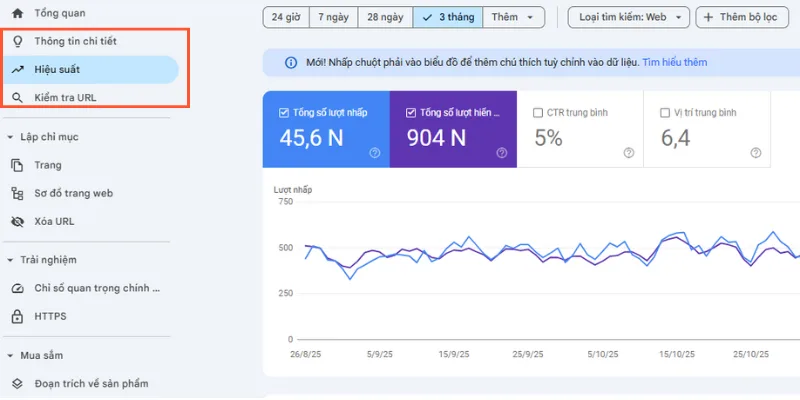
Task: Click the magnifier icon for Kiểm tra URL
Action: [x=17, y=98]
